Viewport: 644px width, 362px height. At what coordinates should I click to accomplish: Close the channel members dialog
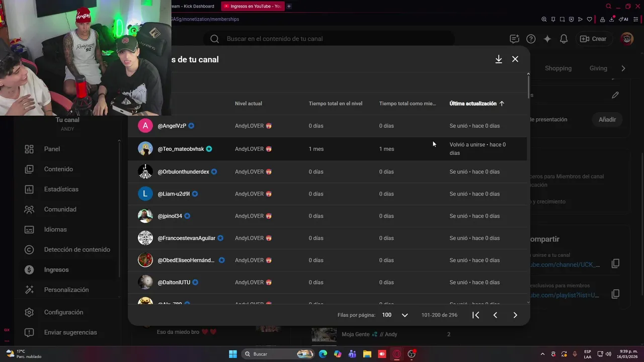[x=515, y=59]
